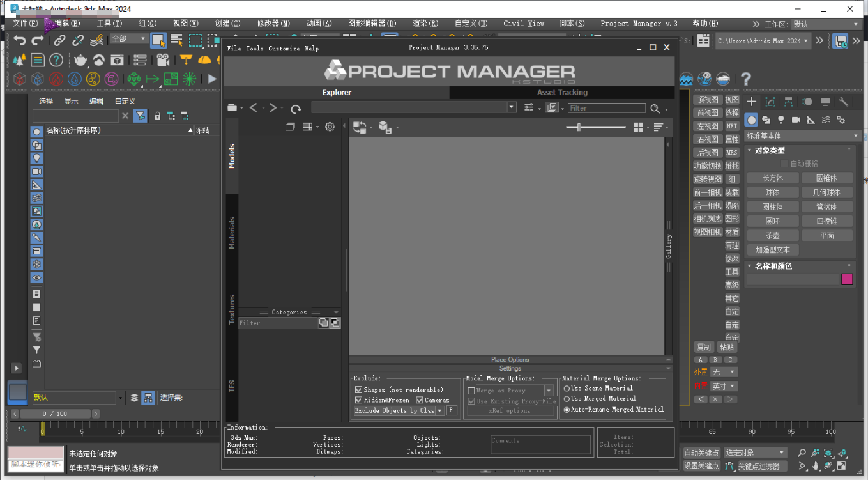Click the movie camera icon in toolbar

tap(163, 60)
